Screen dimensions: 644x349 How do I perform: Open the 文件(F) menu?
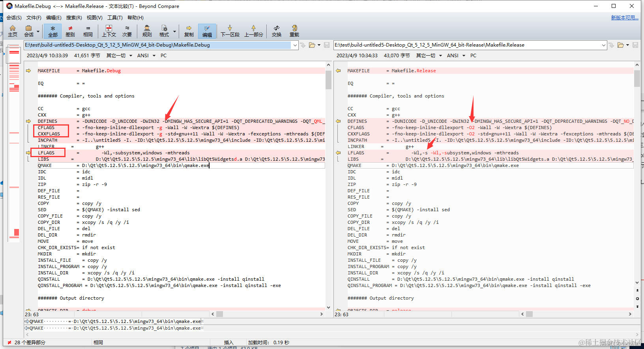coord(34,18)
